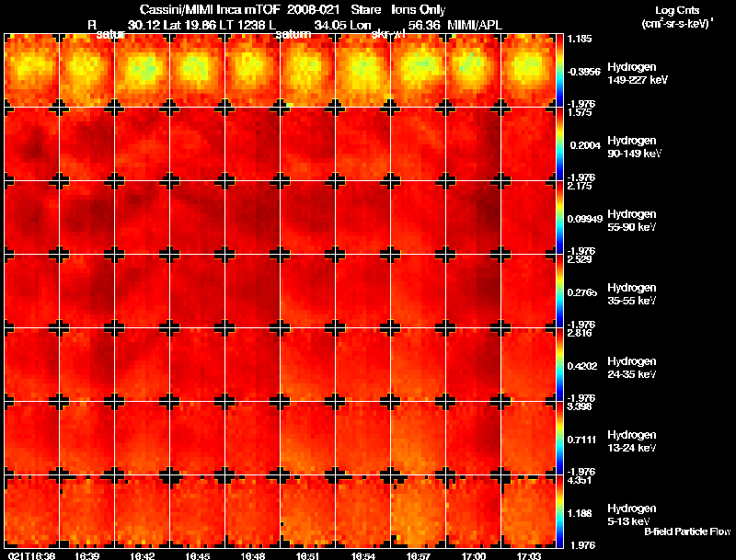Open the 149-227 keV image at 16:57
Image resolution: width=736 pixels, height=560 pixels.
pyautogui.click(x=419, y=71)
